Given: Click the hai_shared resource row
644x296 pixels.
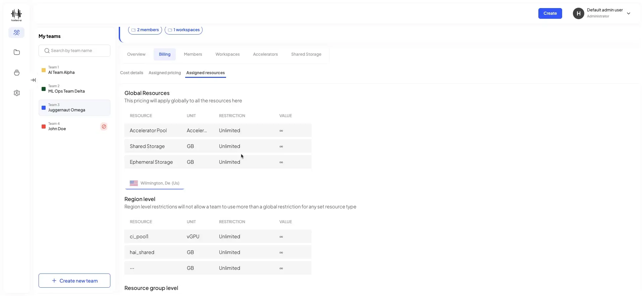Looking at the screenshot, I should point(218,252).
